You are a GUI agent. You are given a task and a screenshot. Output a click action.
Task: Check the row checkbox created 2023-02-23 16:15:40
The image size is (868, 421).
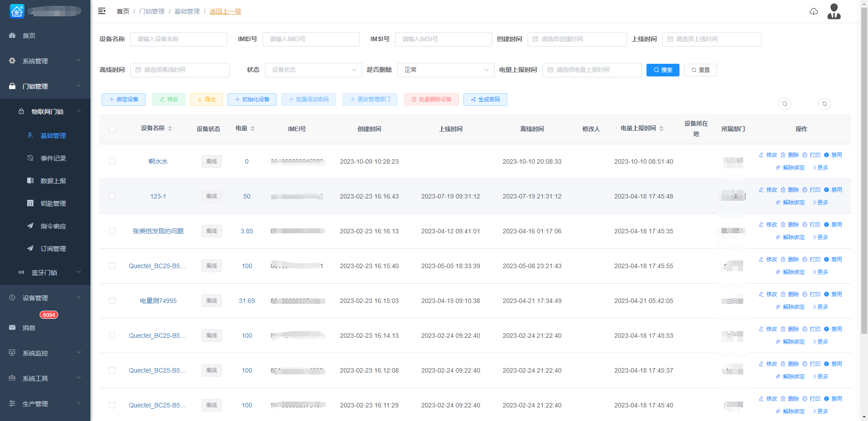point(112,266)
